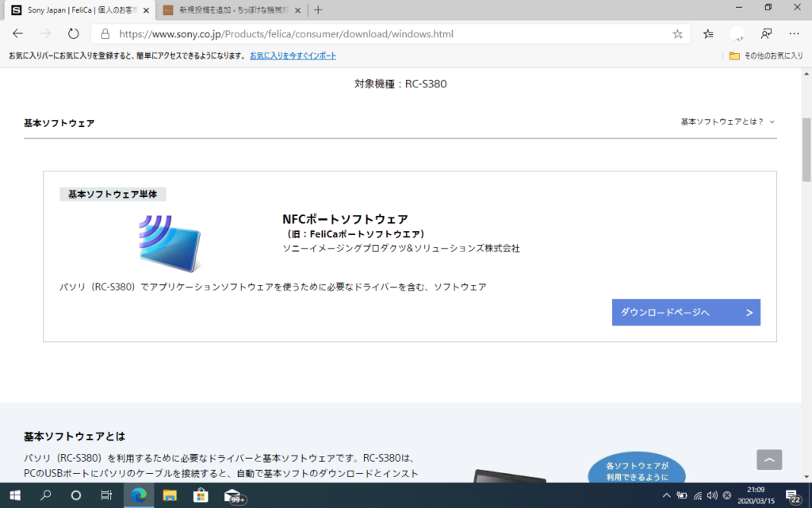Close the 新規投稿を追加 tab
The width and height of the screenshot is (812, 508).
(x=298, y=10)
